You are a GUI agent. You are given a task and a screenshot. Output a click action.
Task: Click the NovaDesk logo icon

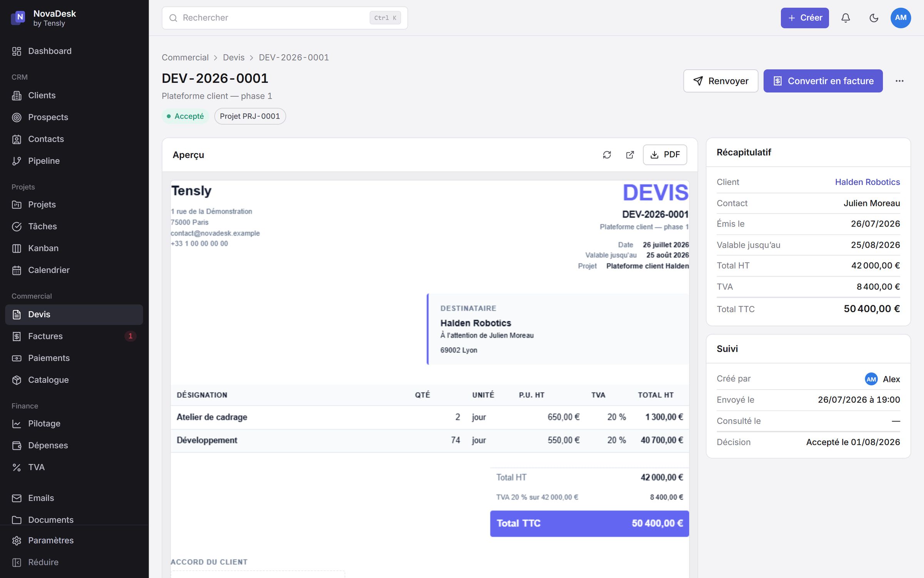(x=18, y=17)
